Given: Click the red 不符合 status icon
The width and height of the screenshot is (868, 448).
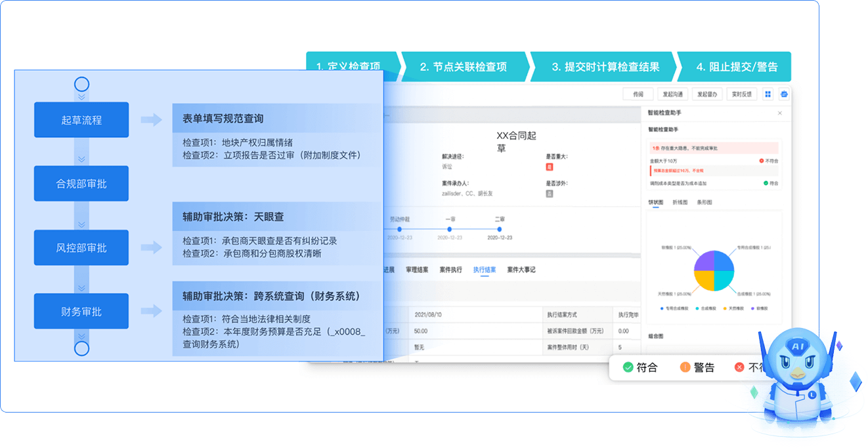Looking at the screenshot, I should pos(762,160).
